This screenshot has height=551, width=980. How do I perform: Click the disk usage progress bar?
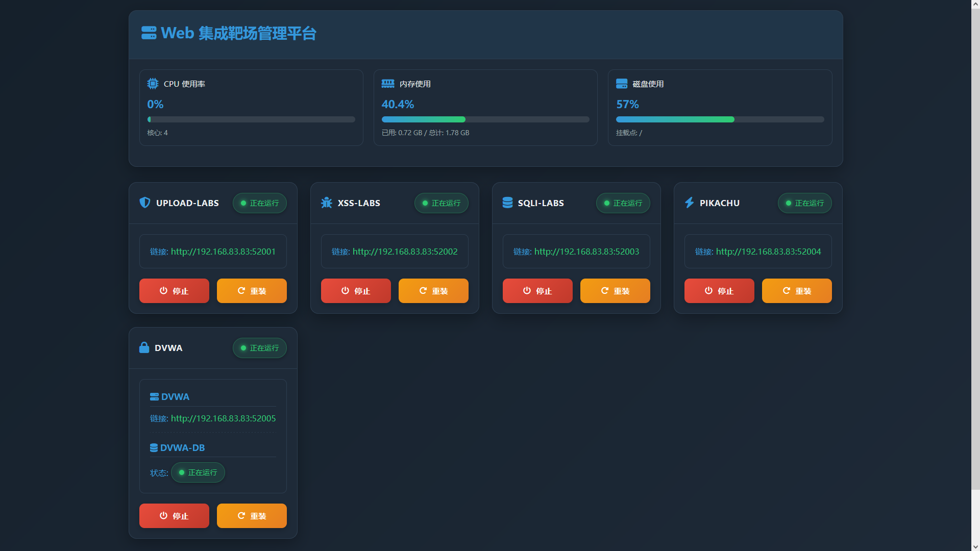720,119
